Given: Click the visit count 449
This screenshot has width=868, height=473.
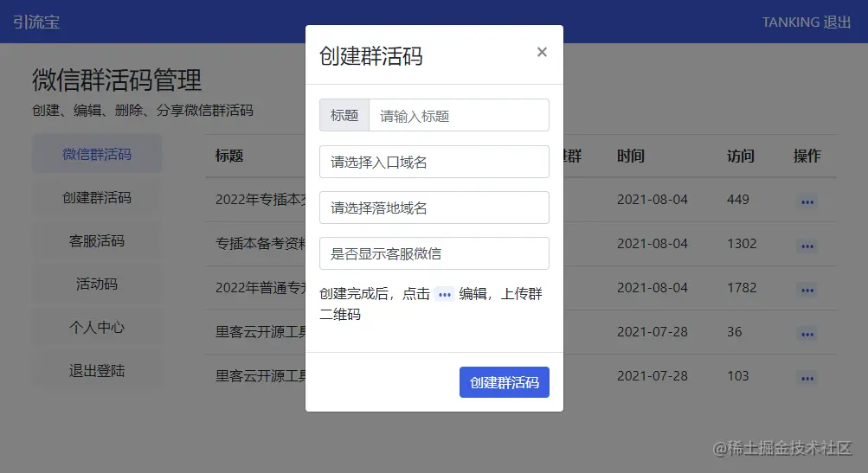Looking at the screenshot, I should 738,199.
